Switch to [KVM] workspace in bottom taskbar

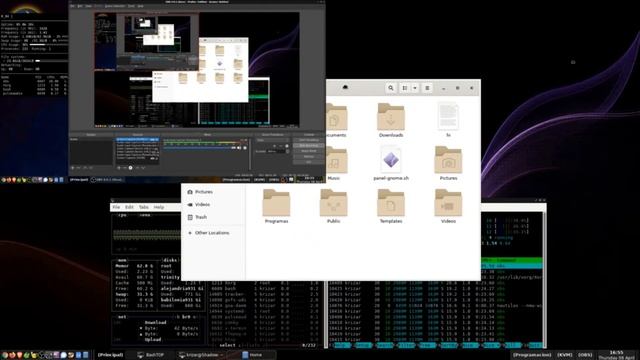[x=564, y=355]
